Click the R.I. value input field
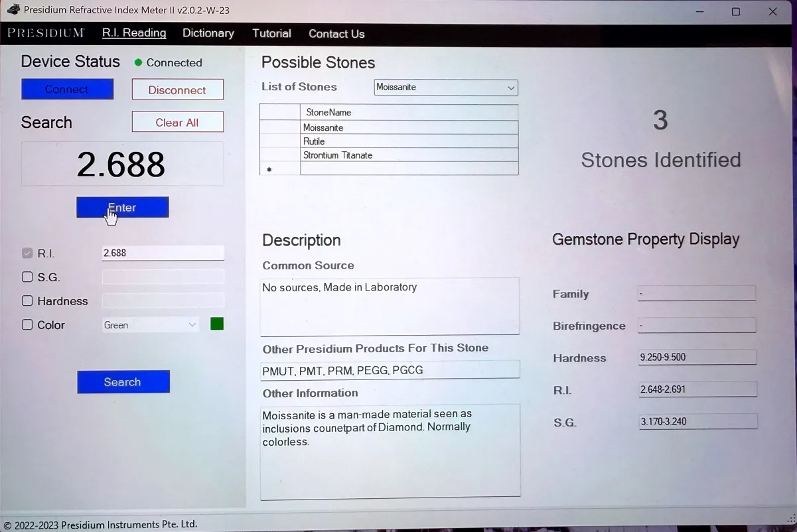 coord(163,253)
